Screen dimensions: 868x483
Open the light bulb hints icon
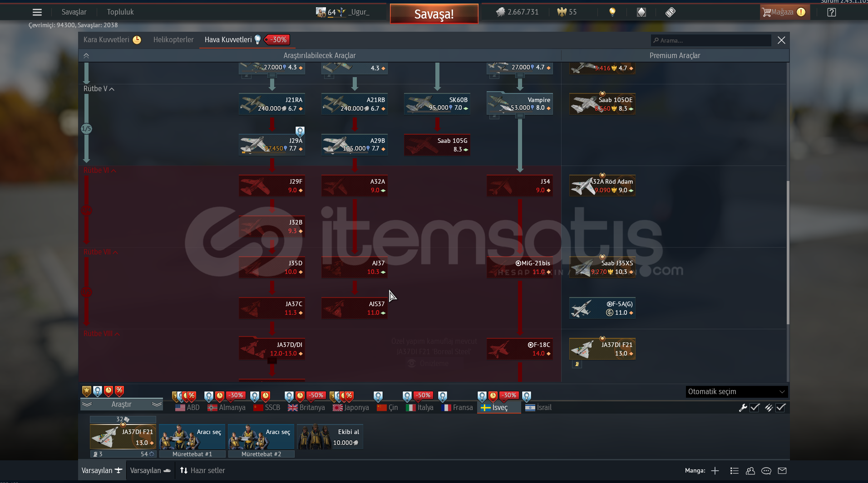coord(612,12)
